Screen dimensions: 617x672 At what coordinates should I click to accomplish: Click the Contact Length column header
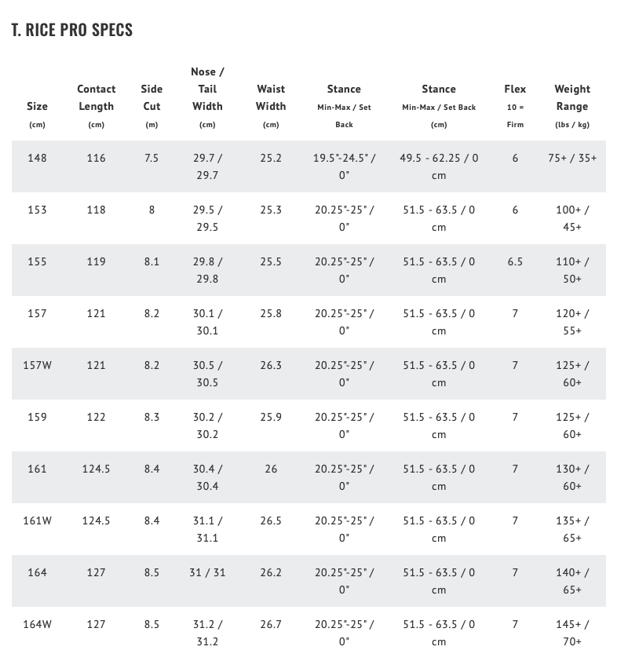96,98
